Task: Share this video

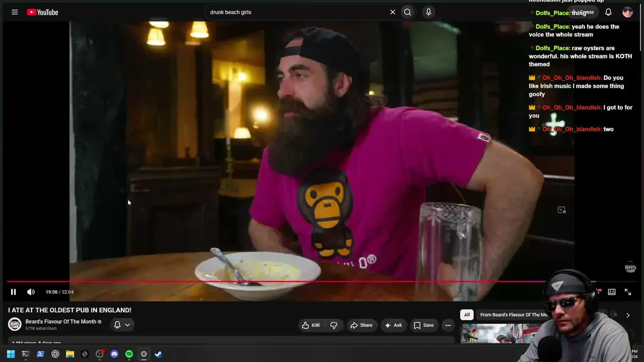Action: 361,325
